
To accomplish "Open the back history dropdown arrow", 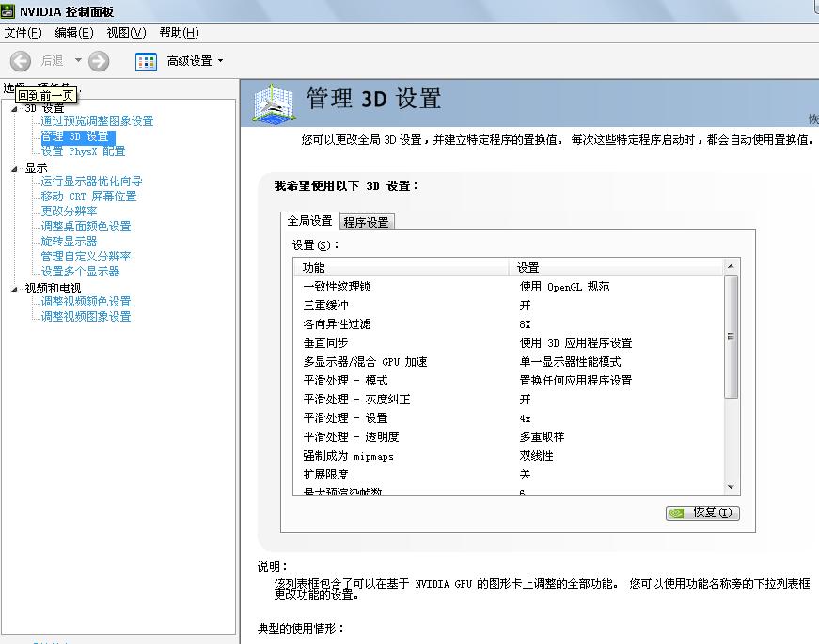I will [78, 61].
